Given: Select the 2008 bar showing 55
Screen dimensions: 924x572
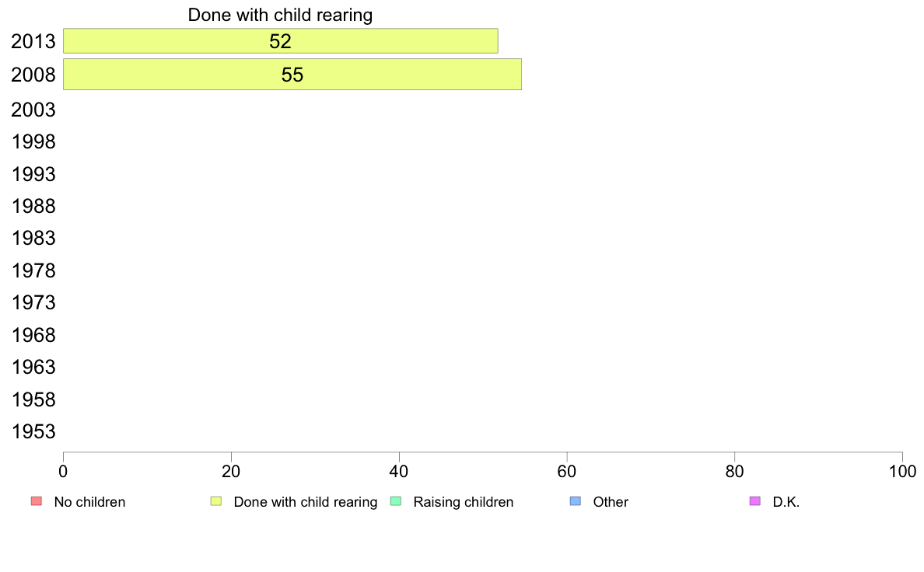Looking at the screenshot, I should pos(292,75).
